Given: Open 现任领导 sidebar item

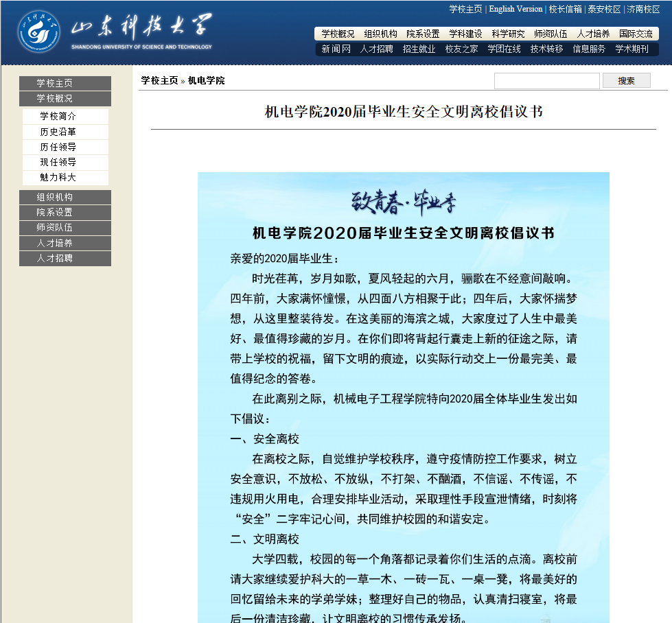Looking at the screenshot, I should 65,163.
